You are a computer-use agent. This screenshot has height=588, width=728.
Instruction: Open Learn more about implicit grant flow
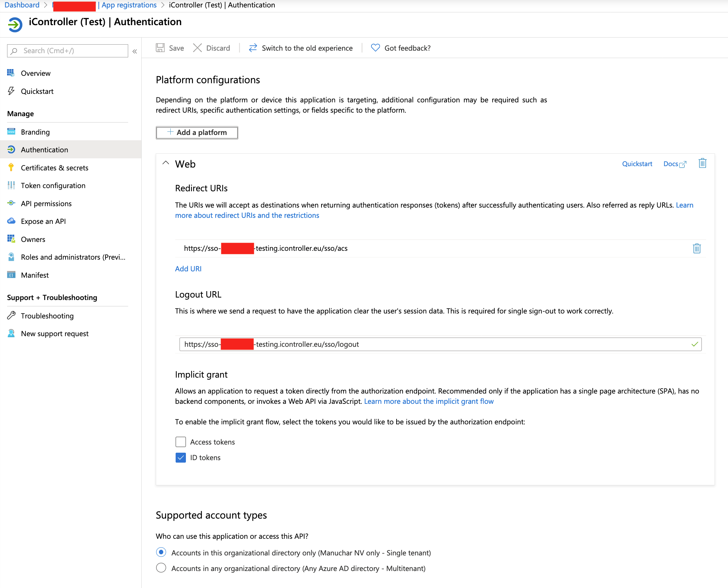pos(429,401)
